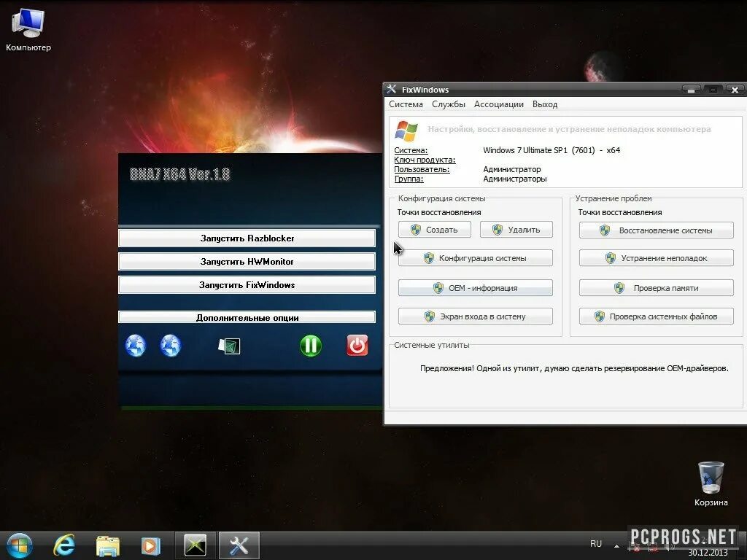Click the first globe icon in DNA7 launcher
The image size is (747, 560).
point(135,346)
